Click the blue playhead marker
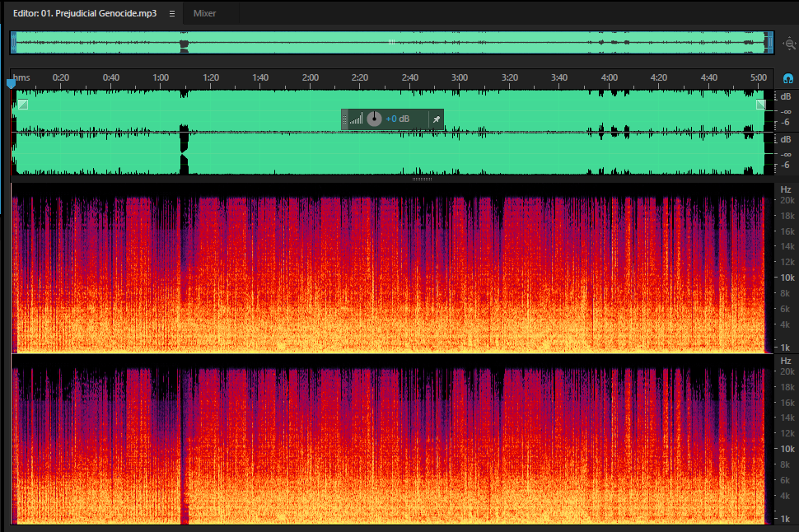The width and height of the screenshot is (799, 532). pos(11,82)
